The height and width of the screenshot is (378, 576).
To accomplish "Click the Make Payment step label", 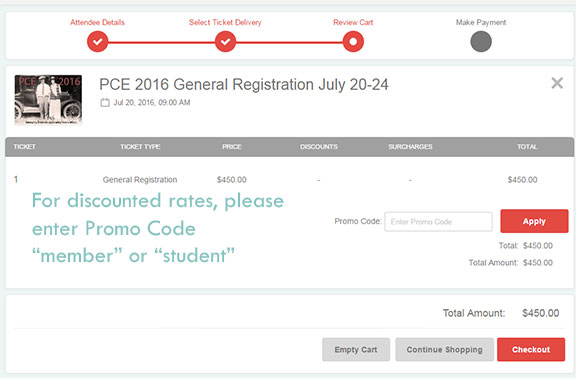I will tap(481, 22).
